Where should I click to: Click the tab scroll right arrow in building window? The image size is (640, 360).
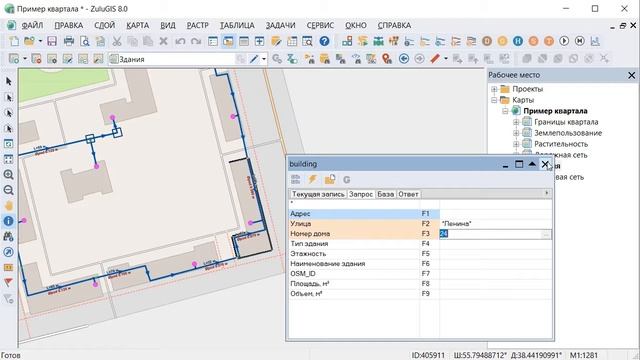coord(547,193)
